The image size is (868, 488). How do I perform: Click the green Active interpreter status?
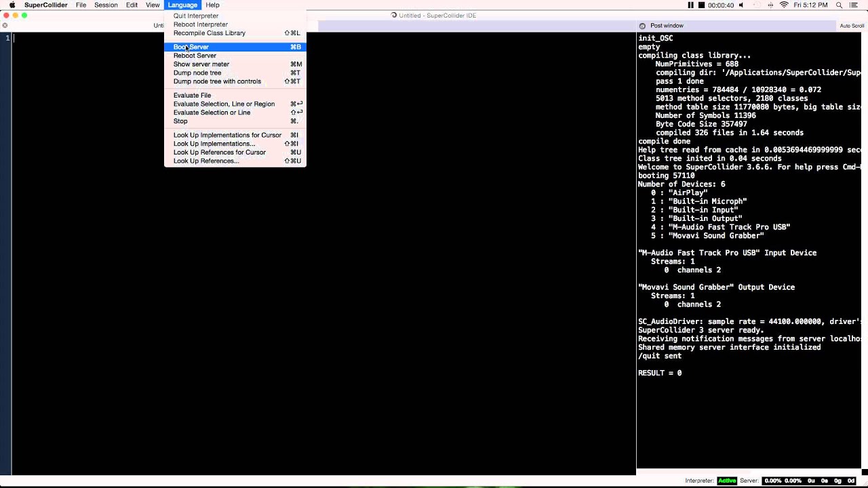coord(727,481)
